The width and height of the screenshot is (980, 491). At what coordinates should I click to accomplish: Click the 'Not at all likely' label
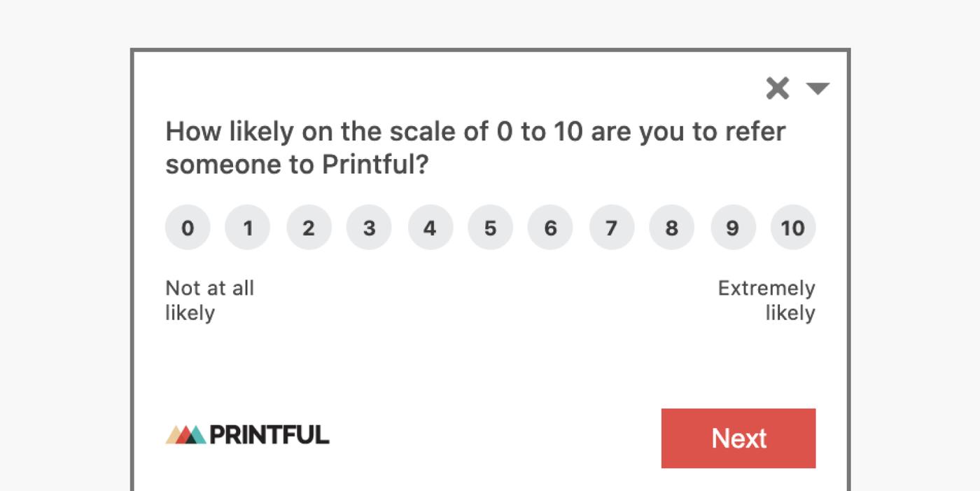[210, 300]
